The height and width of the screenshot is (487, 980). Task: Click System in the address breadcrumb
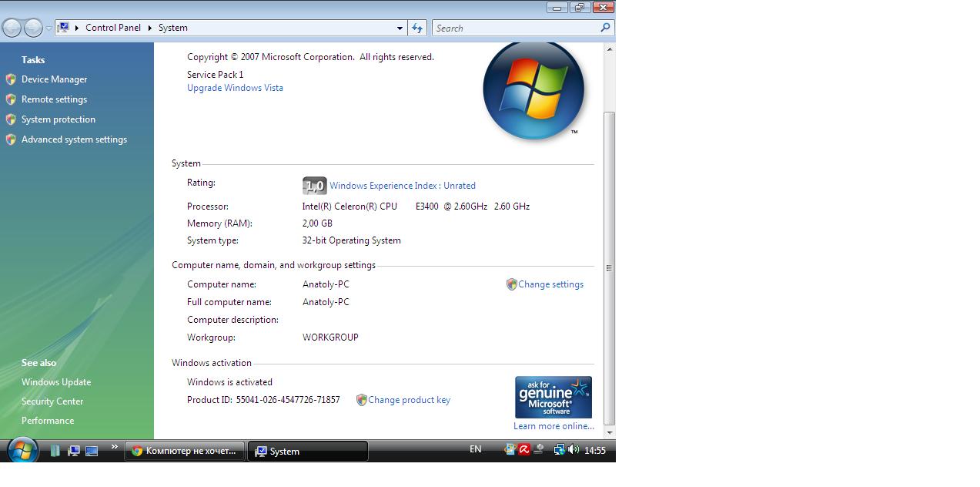[x=173, y=28]
